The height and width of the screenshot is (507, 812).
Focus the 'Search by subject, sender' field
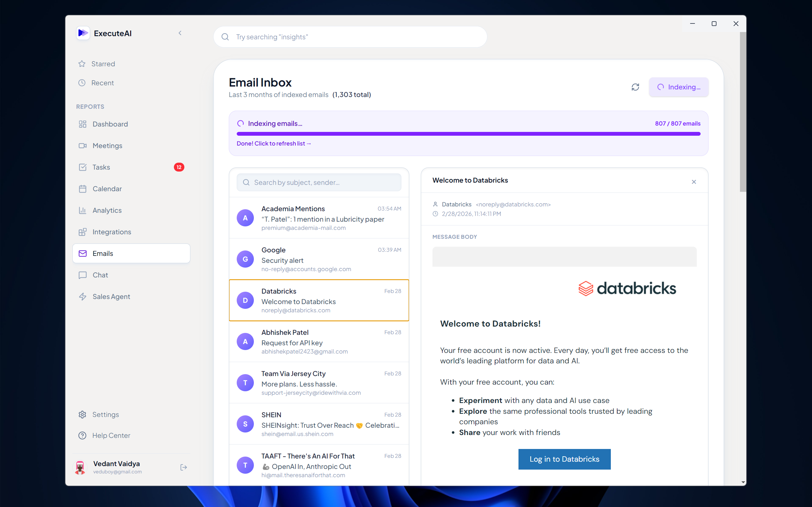click(x=319, y=182)
